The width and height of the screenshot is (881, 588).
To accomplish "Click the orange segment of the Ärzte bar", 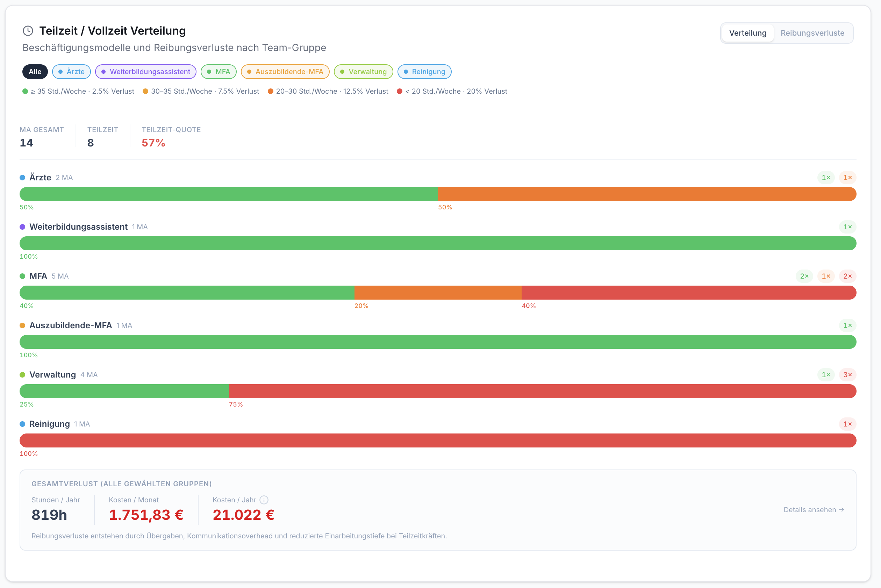I will pos(647,194).
